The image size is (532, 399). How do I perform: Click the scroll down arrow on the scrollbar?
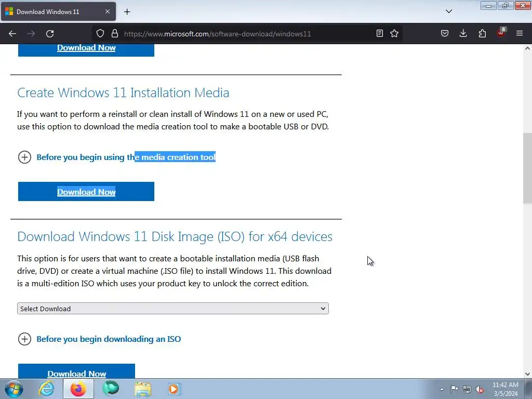point(527,374)
